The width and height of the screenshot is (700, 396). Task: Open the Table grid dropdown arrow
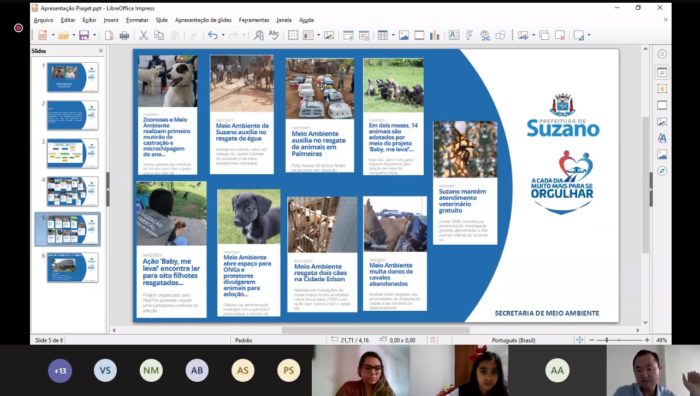tap(393, 35)
